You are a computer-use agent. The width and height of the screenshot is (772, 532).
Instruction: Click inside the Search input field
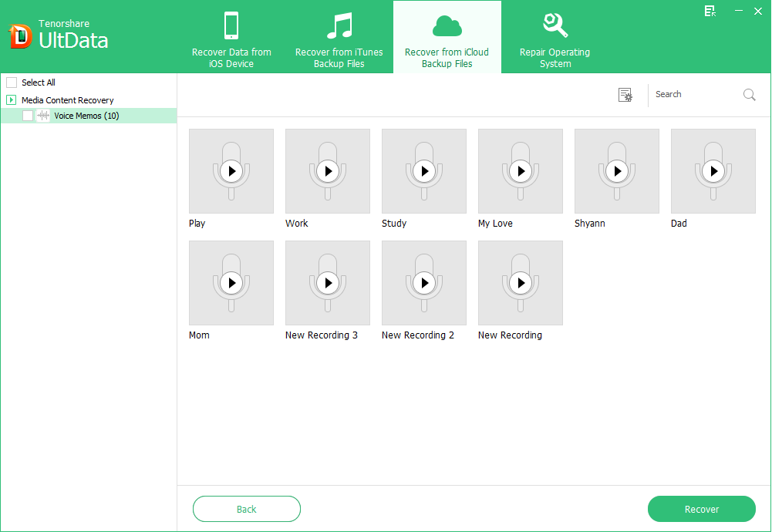(694, 94)
